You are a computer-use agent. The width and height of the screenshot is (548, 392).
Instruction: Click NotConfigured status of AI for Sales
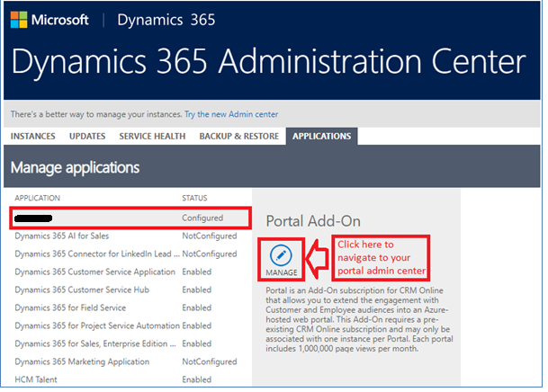pos(210,236)
